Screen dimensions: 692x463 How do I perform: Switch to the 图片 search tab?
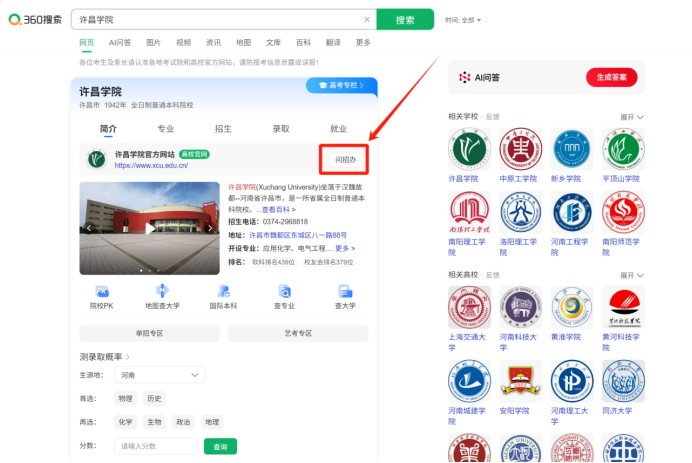click(153, 42)
